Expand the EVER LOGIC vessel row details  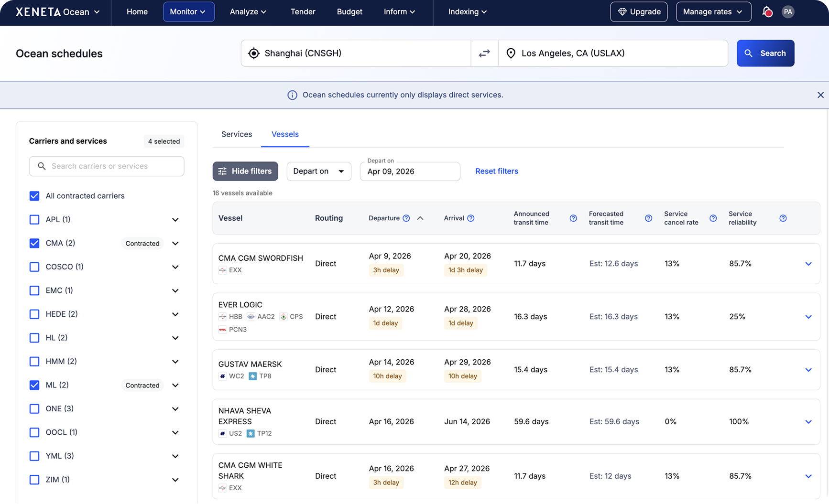click(x=808, y=317)
